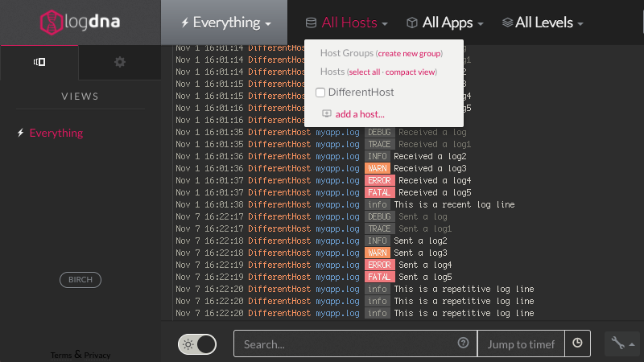Click the layers icon next to All Levels
The image size is (644, 362).
507,23
